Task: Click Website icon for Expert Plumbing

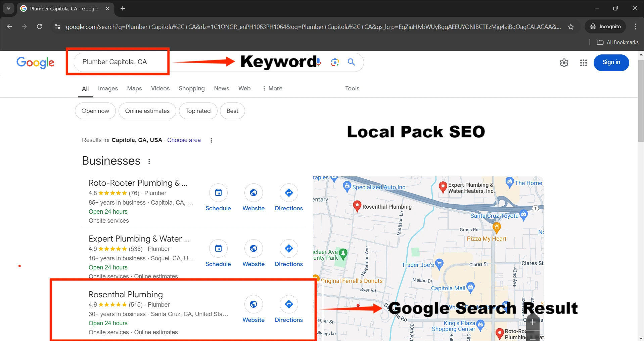Action: (x=254, y=248)
